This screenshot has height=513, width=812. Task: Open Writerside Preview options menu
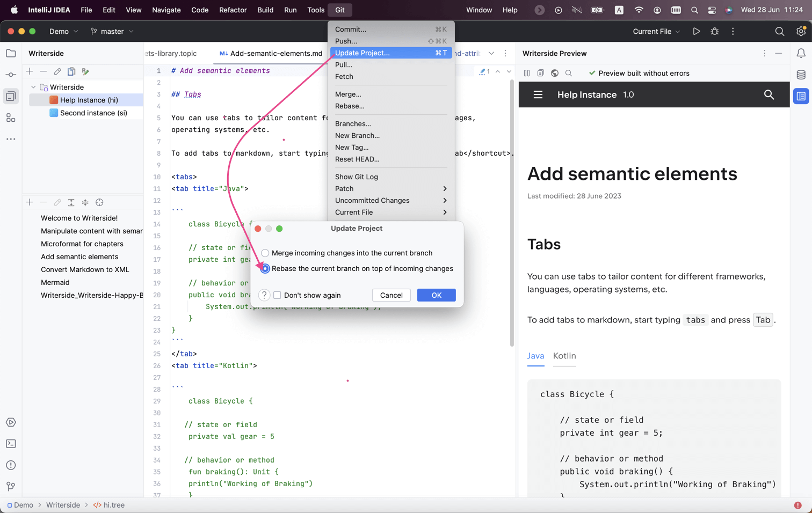point(765,53)
